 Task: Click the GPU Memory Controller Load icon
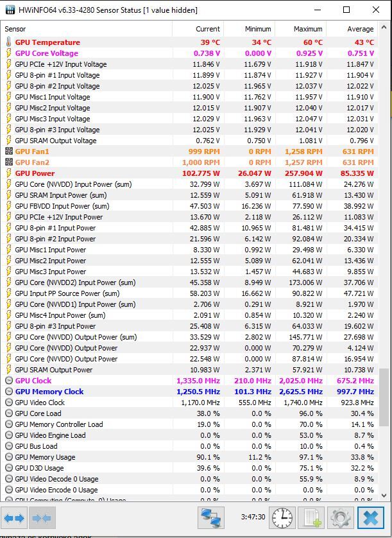click(x=9, y=424)
